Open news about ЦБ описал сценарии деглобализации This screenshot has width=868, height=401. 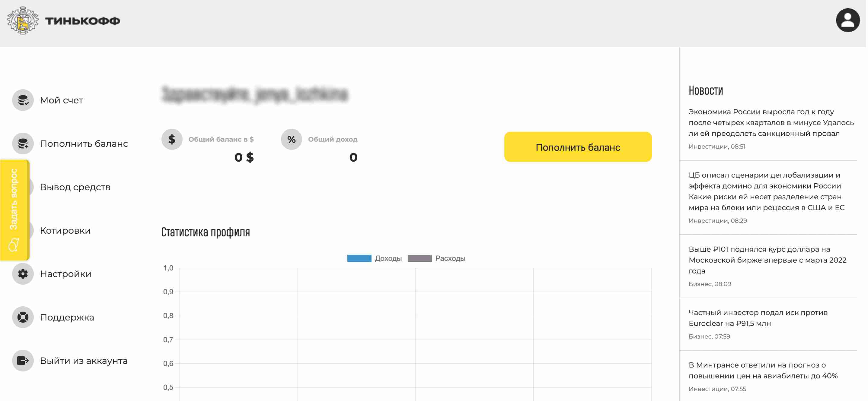click(767, 191)
